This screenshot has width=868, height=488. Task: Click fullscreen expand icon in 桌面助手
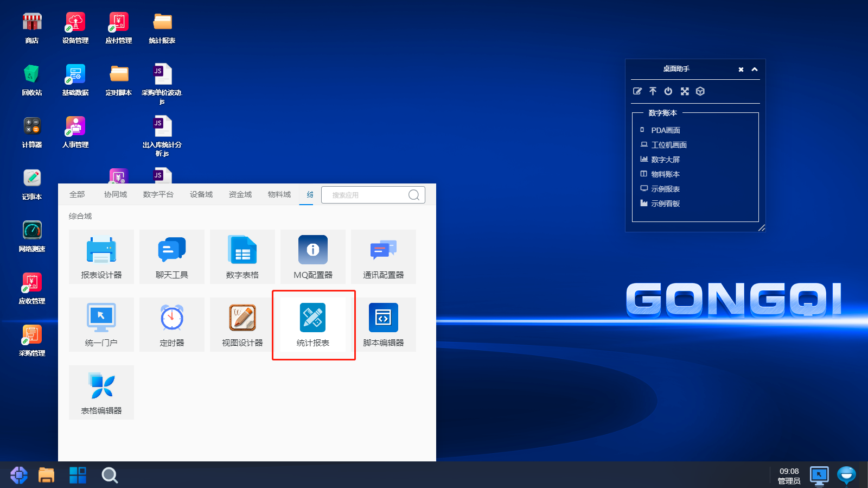685,91
